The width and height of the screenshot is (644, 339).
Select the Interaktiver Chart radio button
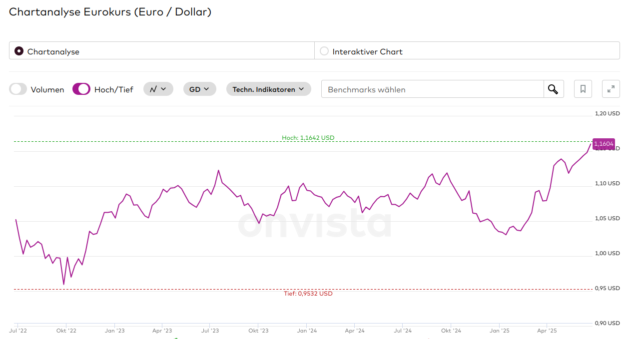click(324, 51)
